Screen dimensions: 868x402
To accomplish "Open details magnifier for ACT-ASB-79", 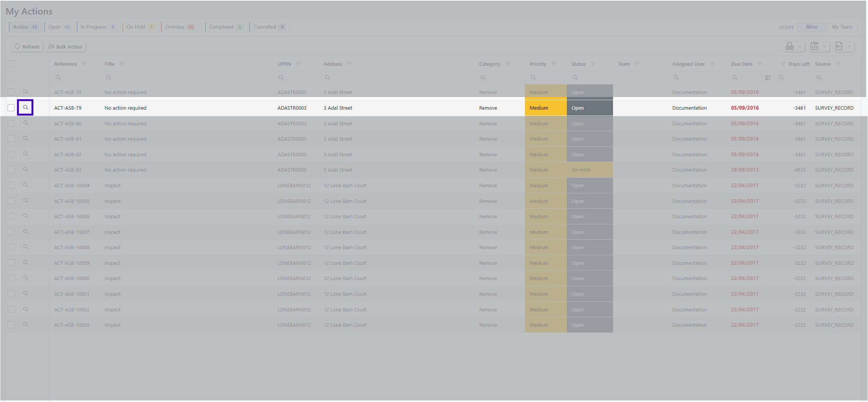I will (x=26, y=107).
